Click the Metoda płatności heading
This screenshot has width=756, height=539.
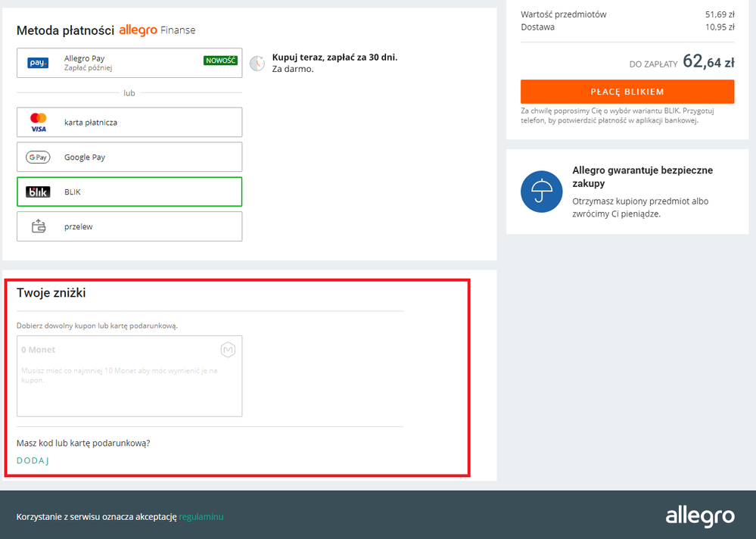click(x=65, y=30)
